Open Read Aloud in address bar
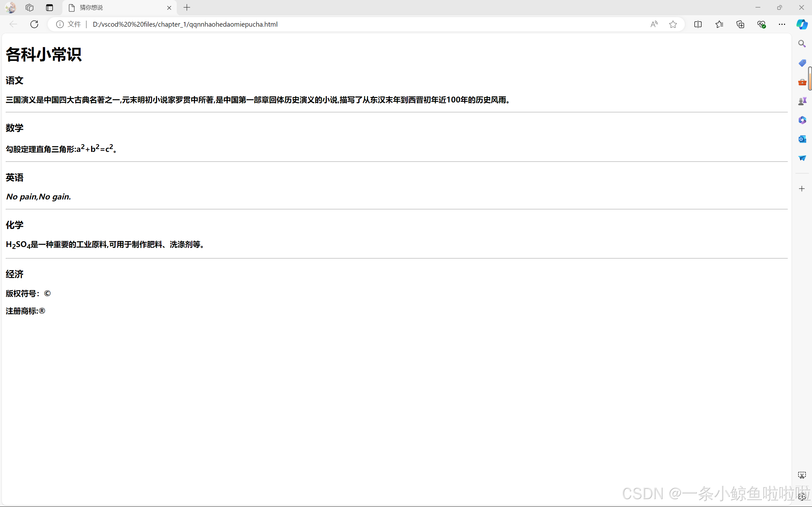The image size is (812, 507). [x=654, y=24]
